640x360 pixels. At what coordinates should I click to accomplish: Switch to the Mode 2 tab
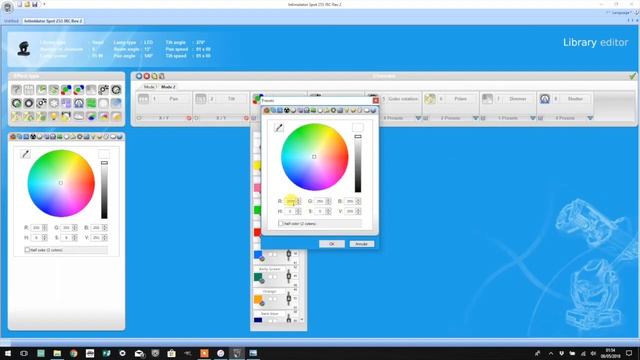[x=168, y=87]
